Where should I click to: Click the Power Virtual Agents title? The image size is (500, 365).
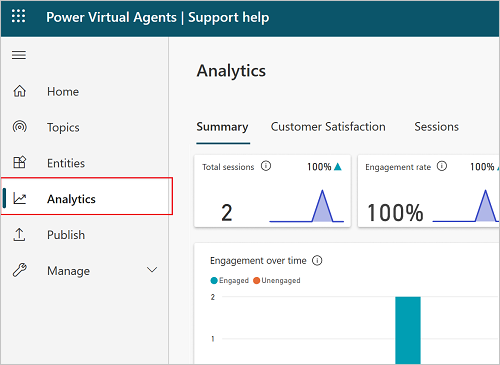111,17
